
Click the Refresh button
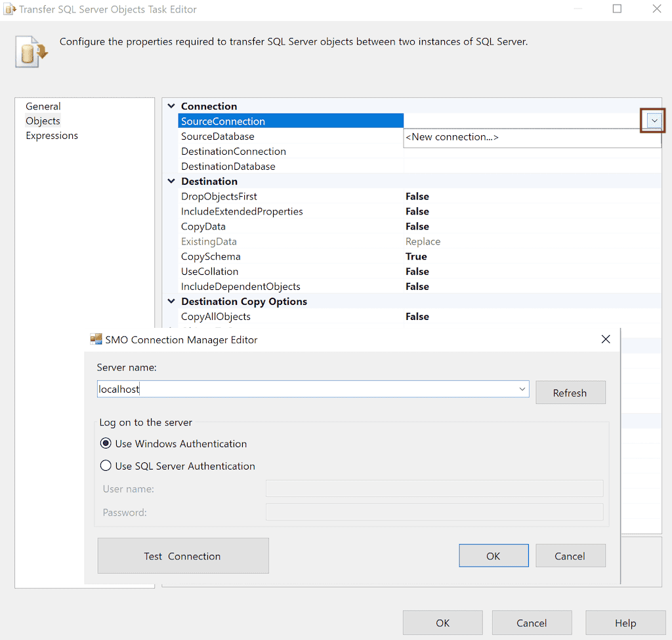click(x=570, y=392)
